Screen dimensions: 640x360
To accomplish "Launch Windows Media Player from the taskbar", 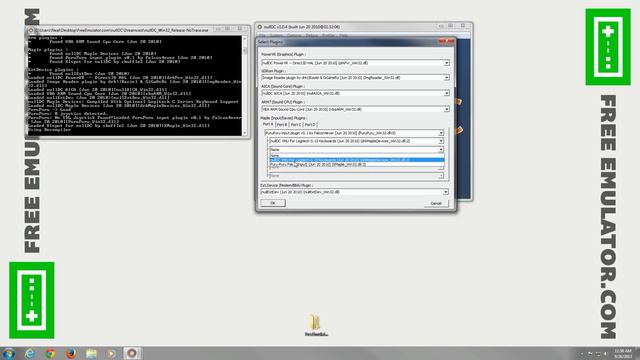I will point(111,353).
